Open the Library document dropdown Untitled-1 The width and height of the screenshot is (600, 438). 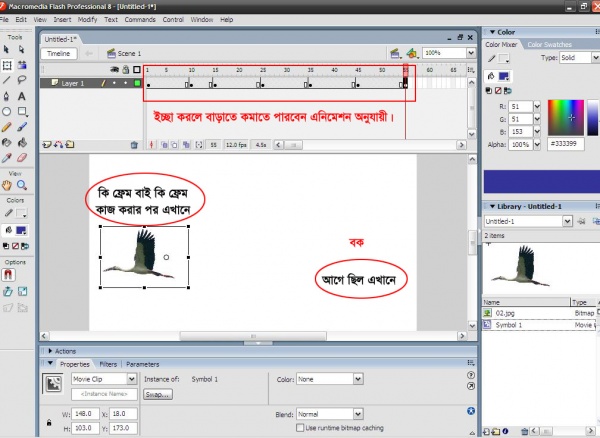[567, 221]
